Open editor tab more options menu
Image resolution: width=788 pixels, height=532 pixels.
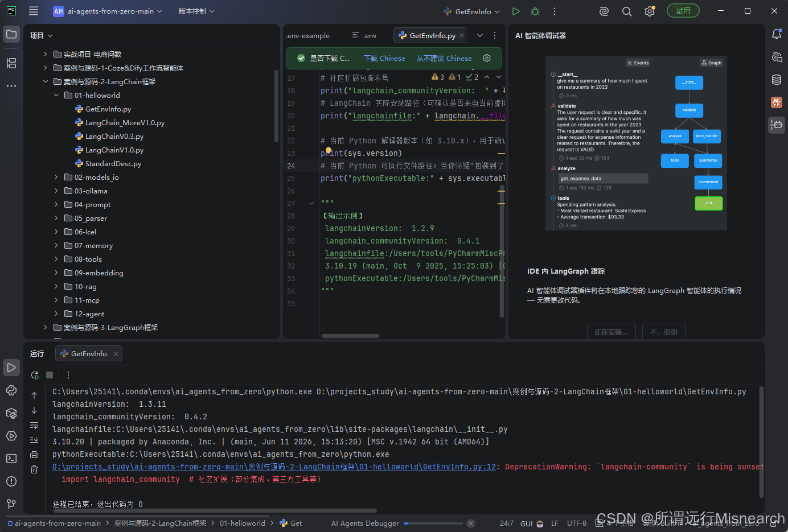pyautogui.click(x=495, y=35)
